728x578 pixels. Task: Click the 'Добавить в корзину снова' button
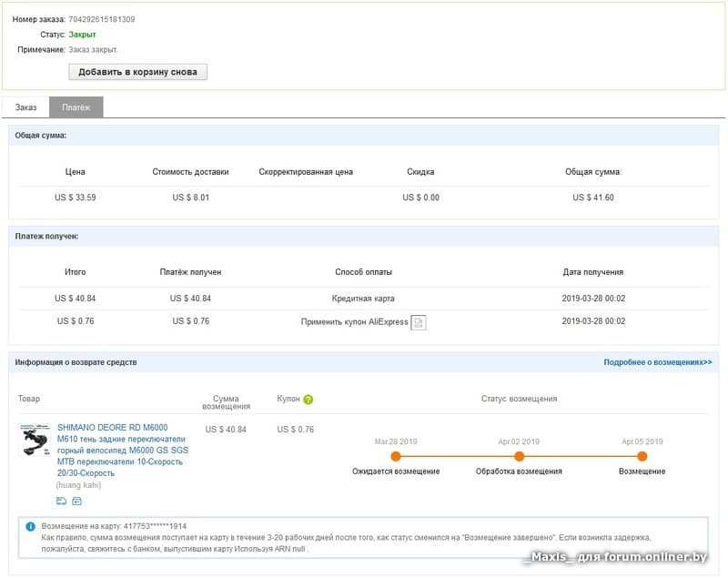click(138, 72)
